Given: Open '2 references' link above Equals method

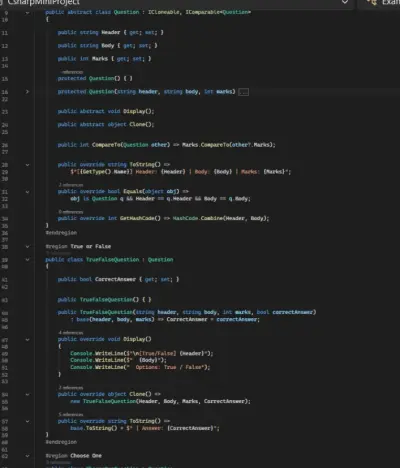Looking at the screenshot, I should tap(71, 185).
